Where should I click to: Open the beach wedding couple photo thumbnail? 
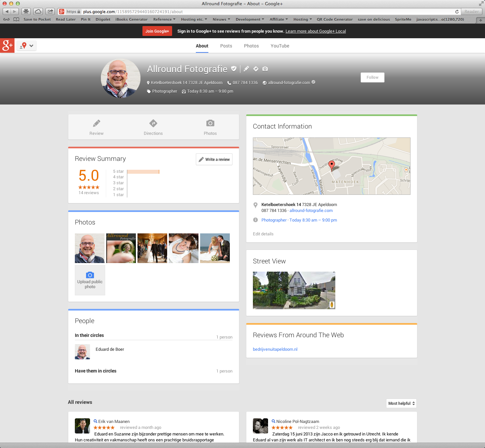pyautogui.click(x=215, y=248)
